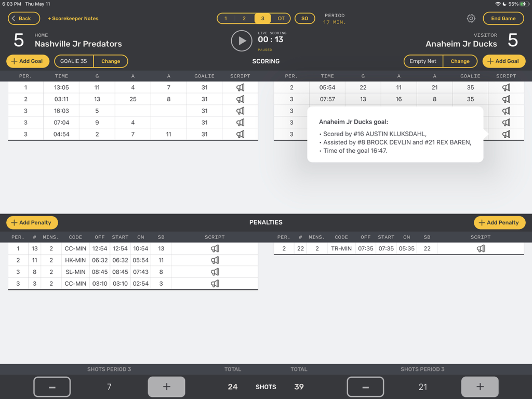Announce Predators period 1 goal via megaphone icon
This screenshot has height=399, width=532.
[x=240, y=87]
